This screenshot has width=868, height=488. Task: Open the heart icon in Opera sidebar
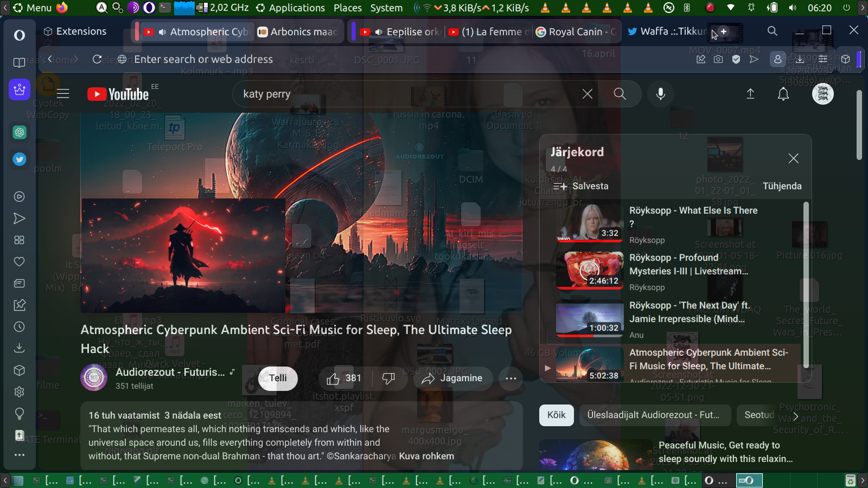20,262
